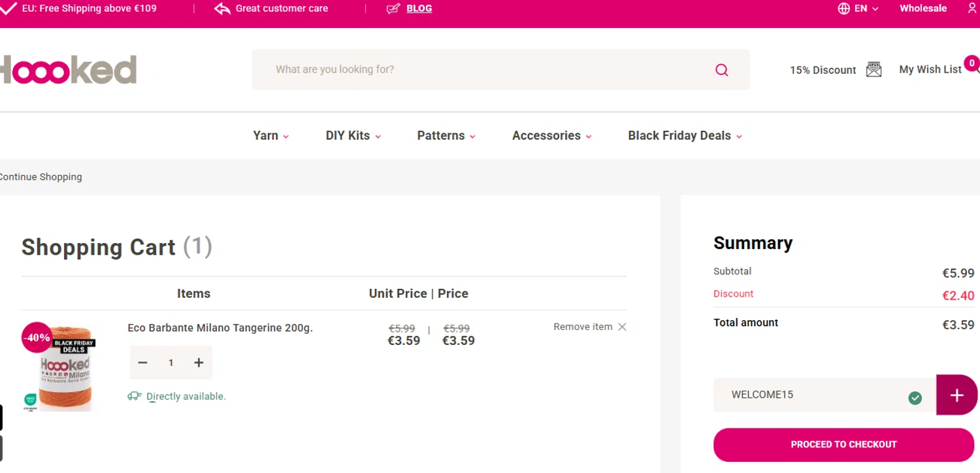Viewport: 980px width, 473px height.
Task: Click the wish list counter badge
Action: pos(972,63)
